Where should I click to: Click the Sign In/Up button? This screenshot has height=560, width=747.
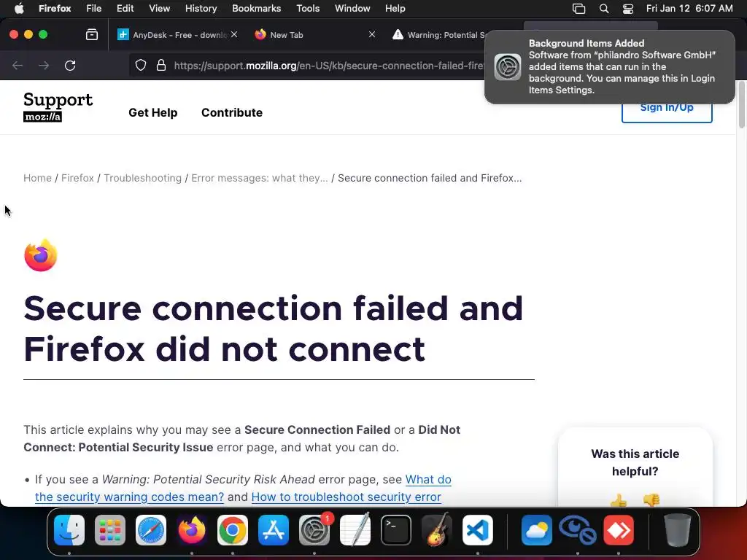667,109
